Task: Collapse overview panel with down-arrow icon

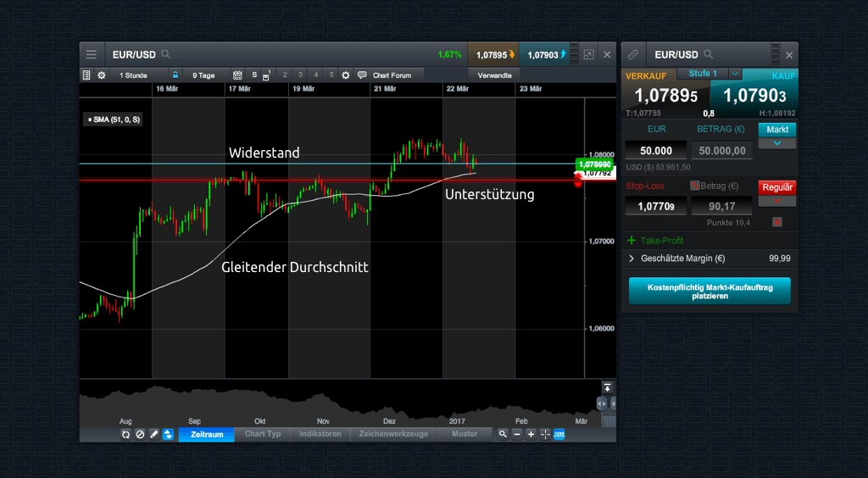Action: click(x=607, y=387)
